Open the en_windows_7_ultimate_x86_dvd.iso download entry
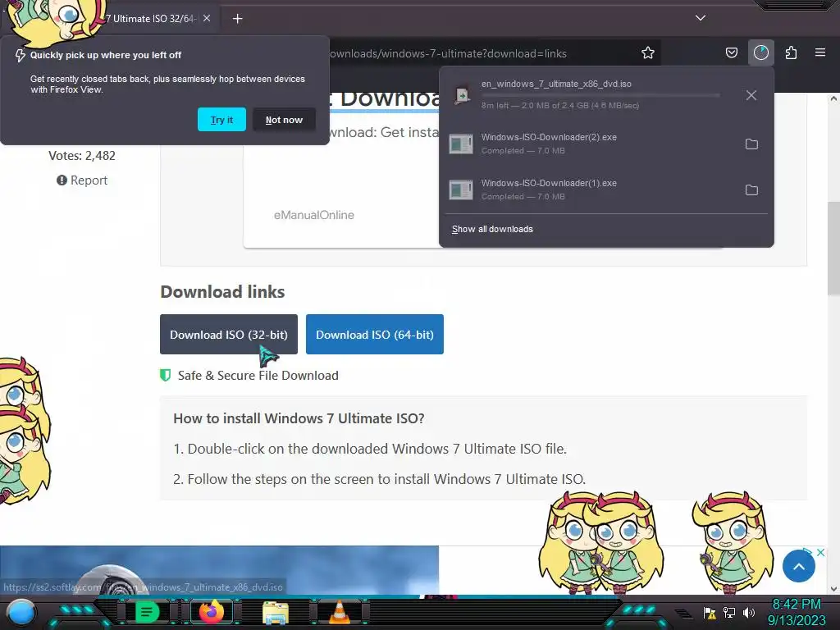Viewport: 840px width, 630px height. (x=587, y=95)
